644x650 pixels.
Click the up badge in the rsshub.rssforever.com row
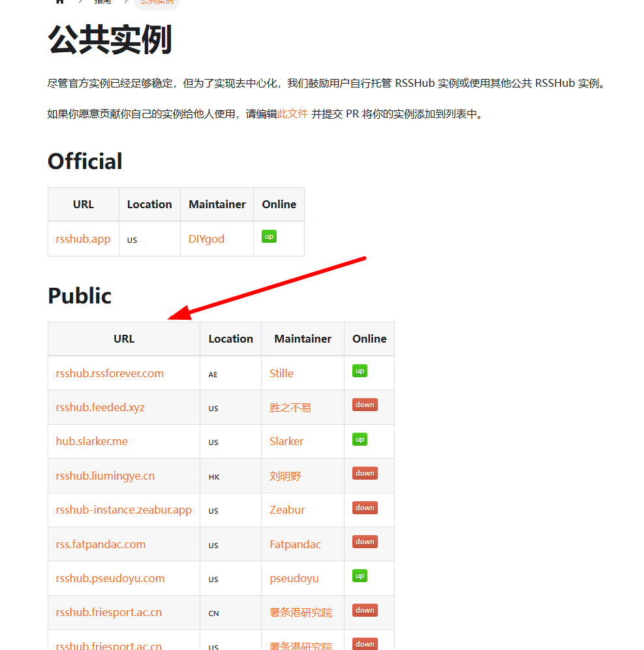click(360, 371)
